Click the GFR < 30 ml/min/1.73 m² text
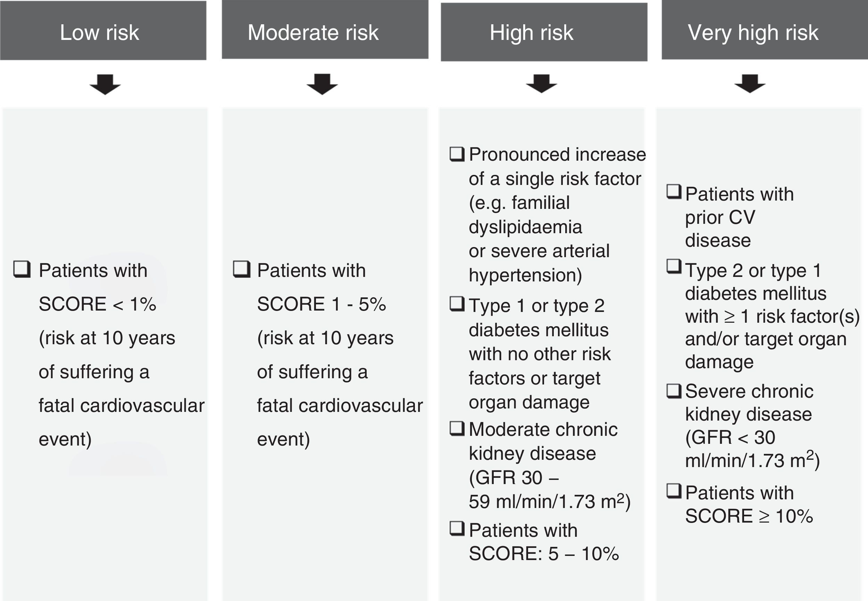The width and height of the screenshot is (868, 601). point(752,449)
